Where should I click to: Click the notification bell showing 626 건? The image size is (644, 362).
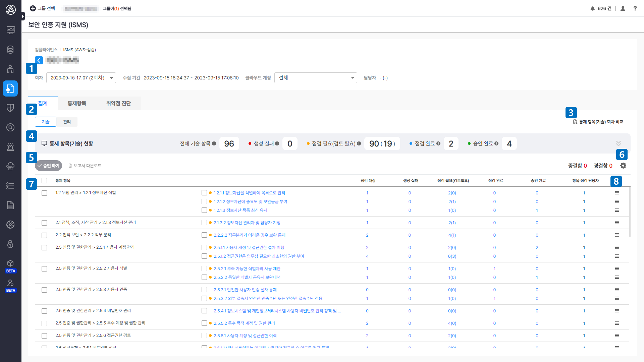[x=601, y=8]
